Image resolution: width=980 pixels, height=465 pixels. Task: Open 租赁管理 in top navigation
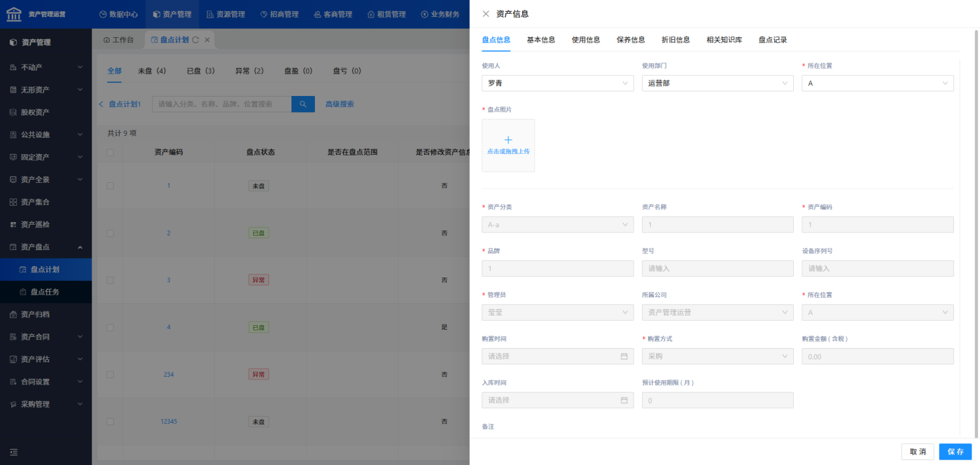(x=386, y=14)
